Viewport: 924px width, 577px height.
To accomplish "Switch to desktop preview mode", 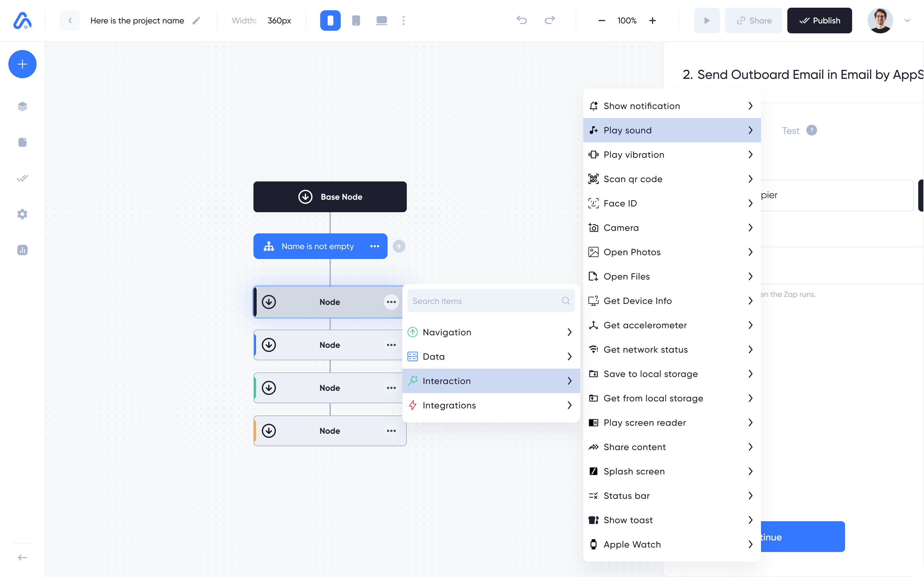I will click(x=381, y=21).
